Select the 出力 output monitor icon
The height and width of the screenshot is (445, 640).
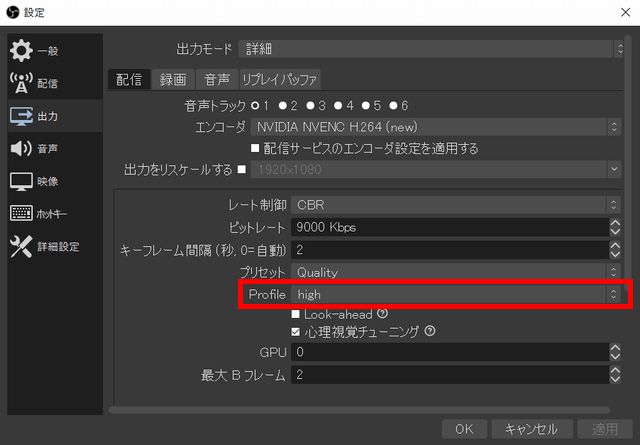pos(21,116)
